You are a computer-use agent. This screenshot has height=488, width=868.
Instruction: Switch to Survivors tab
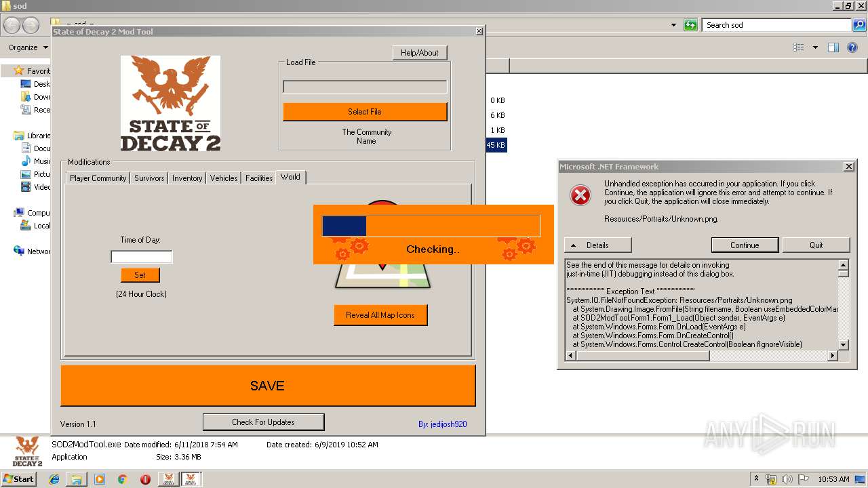tap(149, 178)
